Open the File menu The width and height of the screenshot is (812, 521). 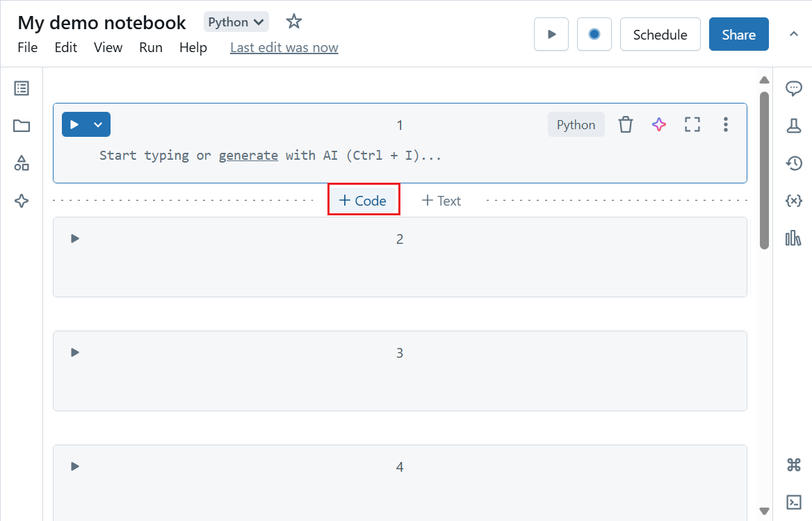pyautogui.click(x=27, y=47)
